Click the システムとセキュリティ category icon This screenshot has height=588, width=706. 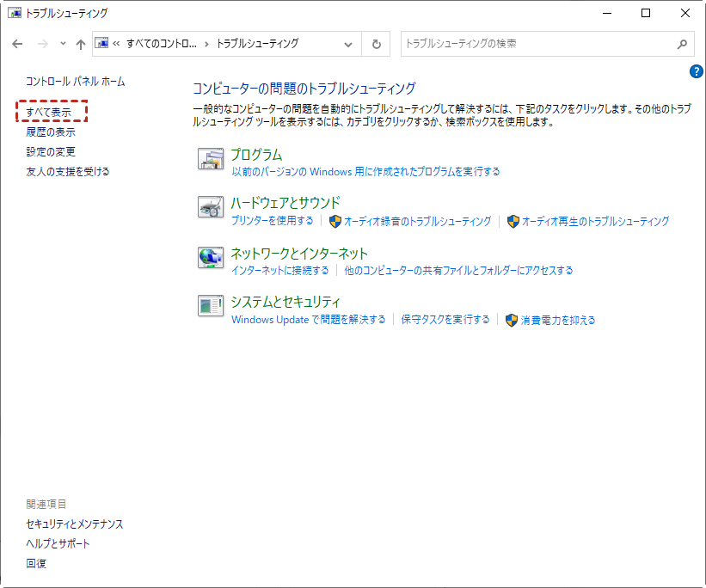coord(211,306)
